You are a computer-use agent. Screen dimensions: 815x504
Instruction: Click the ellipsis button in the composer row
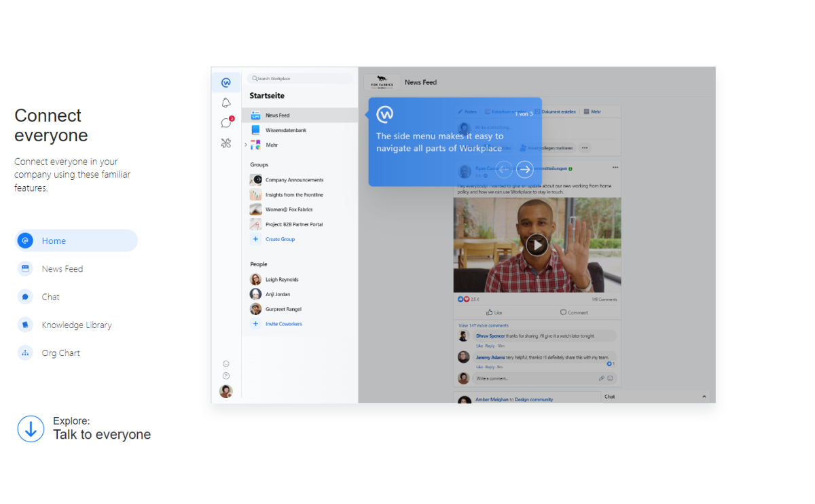pyautogui.click(x=585, y=147)
